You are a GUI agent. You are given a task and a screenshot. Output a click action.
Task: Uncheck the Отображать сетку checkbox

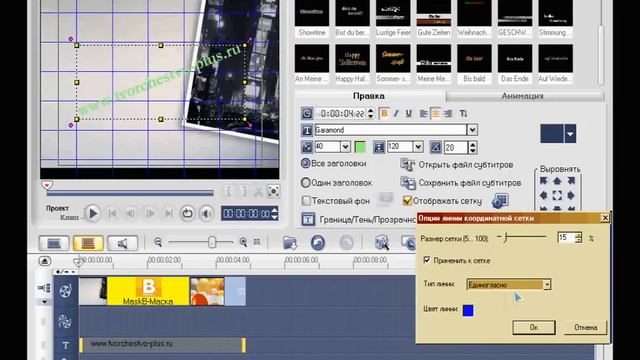(x=407, y=200)
